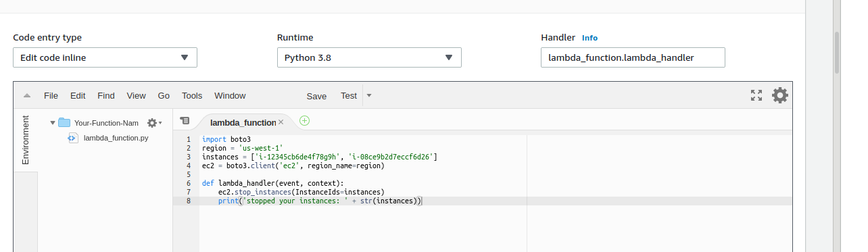The height and width of the screenshot is (252, 868).
Task: Click the page vertical scrollbar thumb
Action: pos(837,53)
